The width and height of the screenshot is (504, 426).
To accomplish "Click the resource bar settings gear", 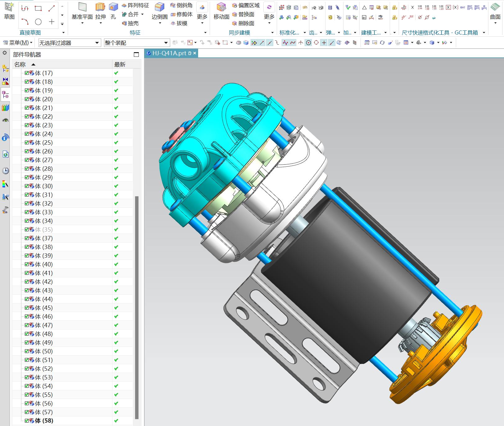I will click(5, 53).
